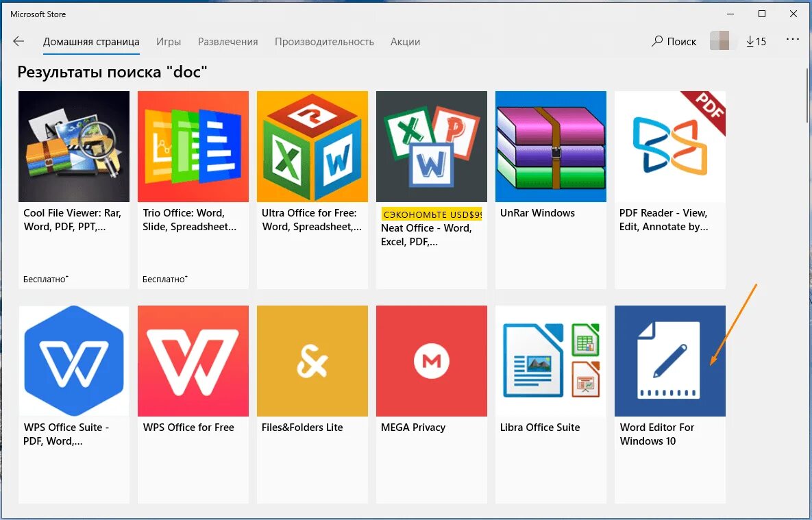Click Бесплатно label under Trio Office
The image size is (812, 520).
point(164,279)
